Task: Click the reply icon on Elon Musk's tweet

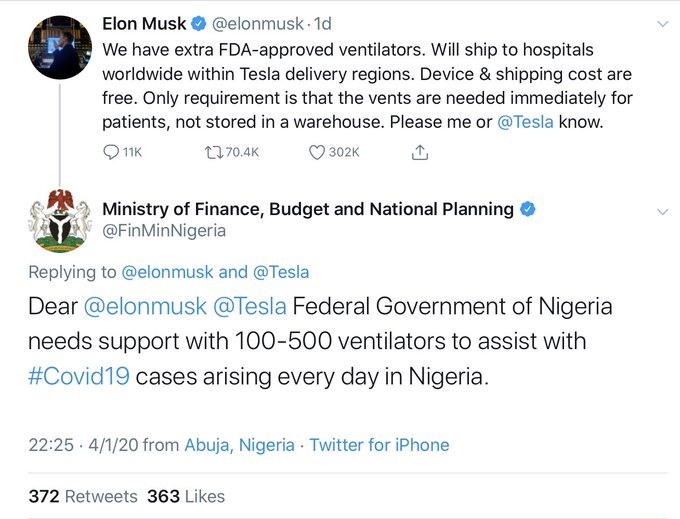Action: click(112, 152)
